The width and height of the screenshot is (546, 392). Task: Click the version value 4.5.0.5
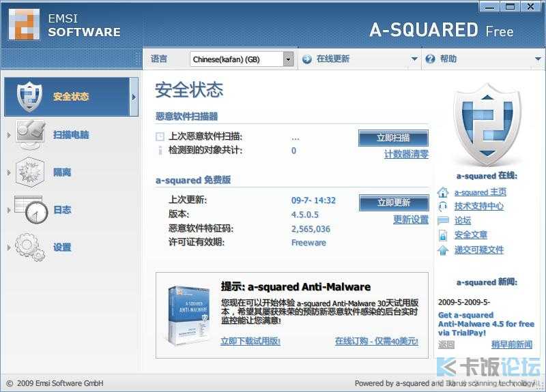pos(305,215)
